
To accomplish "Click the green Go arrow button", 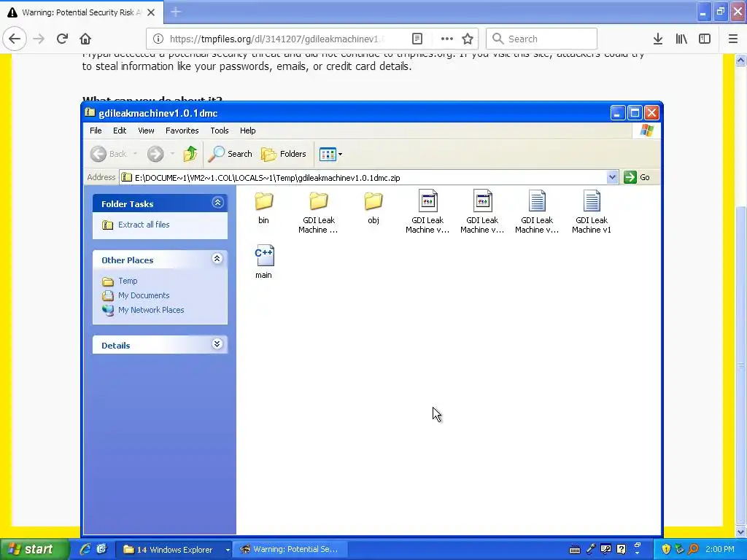I will [630, 177].
